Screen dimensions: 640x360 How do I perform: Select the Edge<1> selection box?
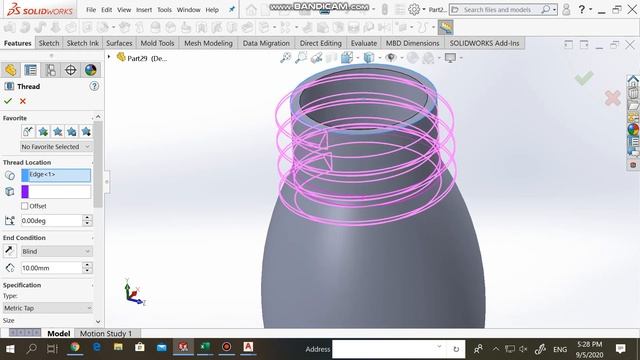pos(56,175)
